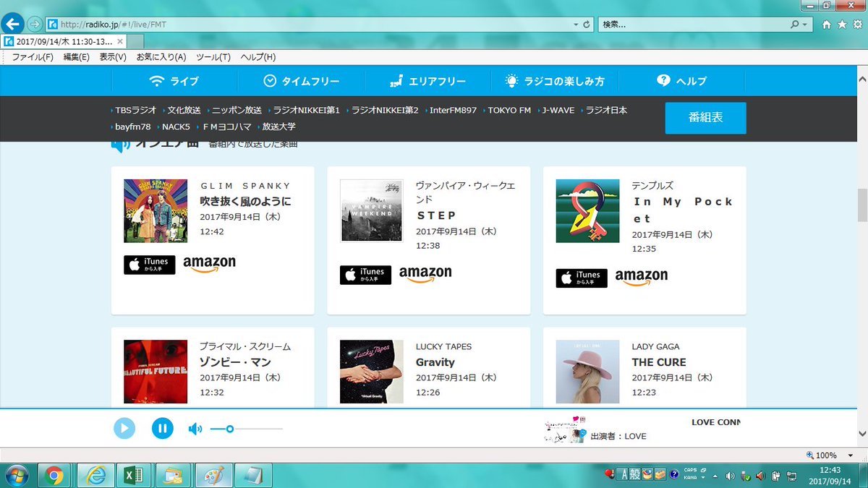Open the ヘルプ navigation tab in the blue bar
This screenshot has width=868, height=488.
[x=682, y=81]
